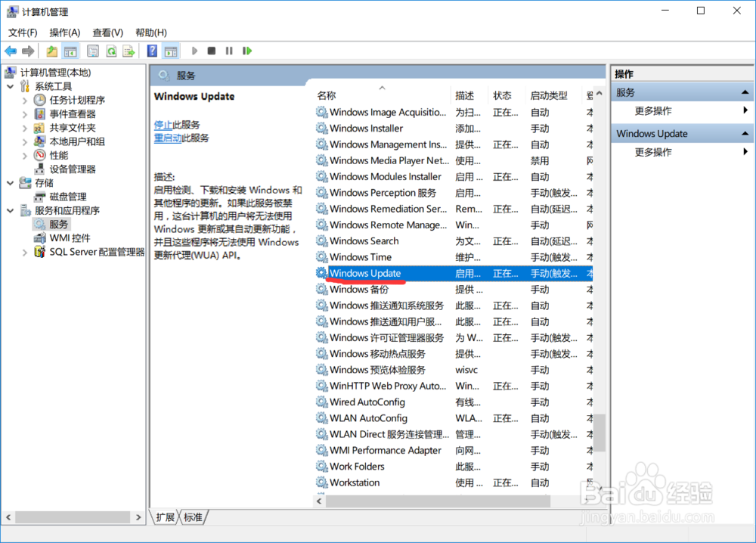
Task: Select the Workstation service
Action: [355, 482]
